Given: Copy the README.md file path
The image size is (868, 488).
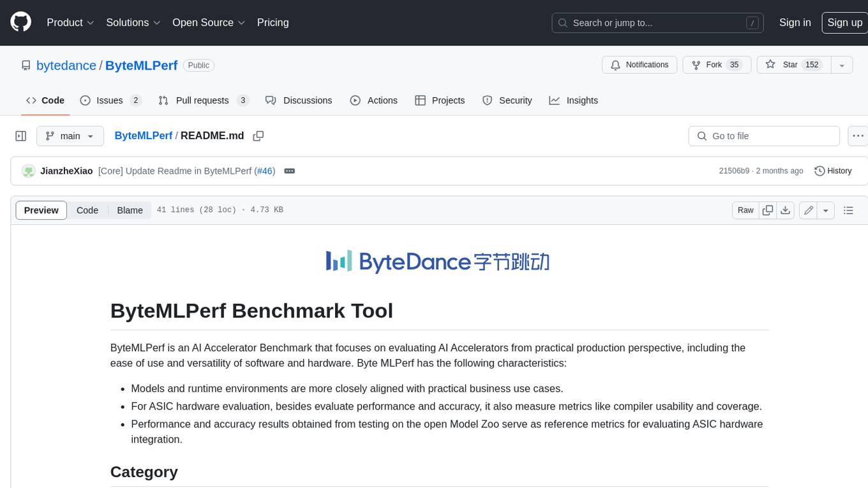Looking at the screenshot, I should point(258,136).
